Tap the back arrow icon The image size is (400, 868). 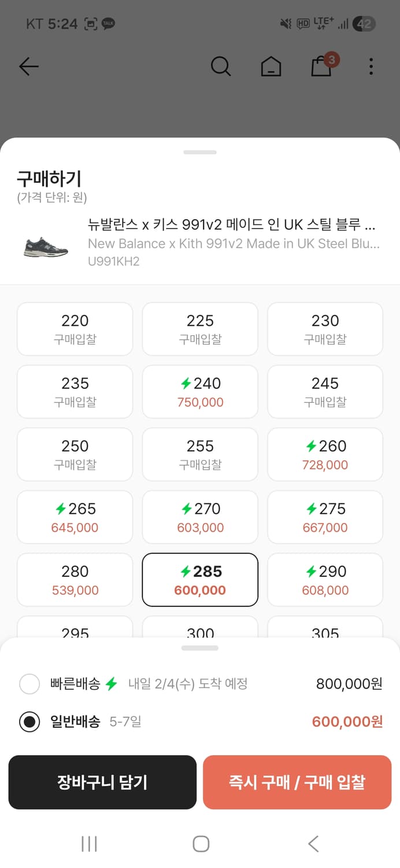[x=28, y=67]
